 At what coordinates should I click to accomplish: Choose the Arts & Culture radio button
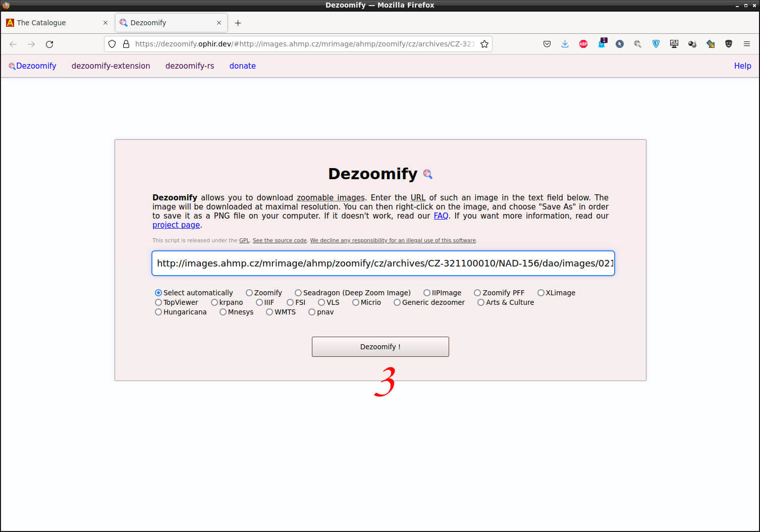[x=481, y=302]
